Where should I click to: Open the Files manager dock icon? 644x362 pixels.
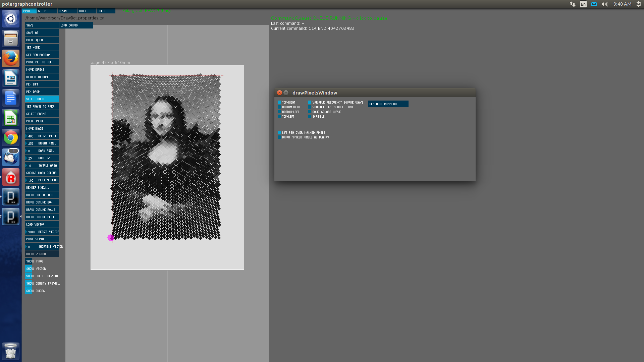coord(11,39)
